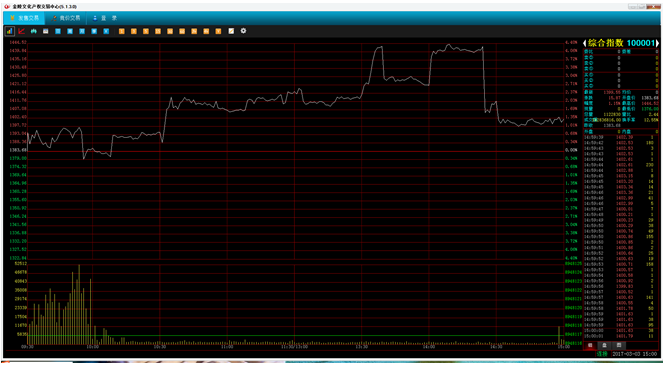The height and width of the screenshot is (365, 664).
Task: Choose the last orange toolbar icon
Action: coord(219,31)
